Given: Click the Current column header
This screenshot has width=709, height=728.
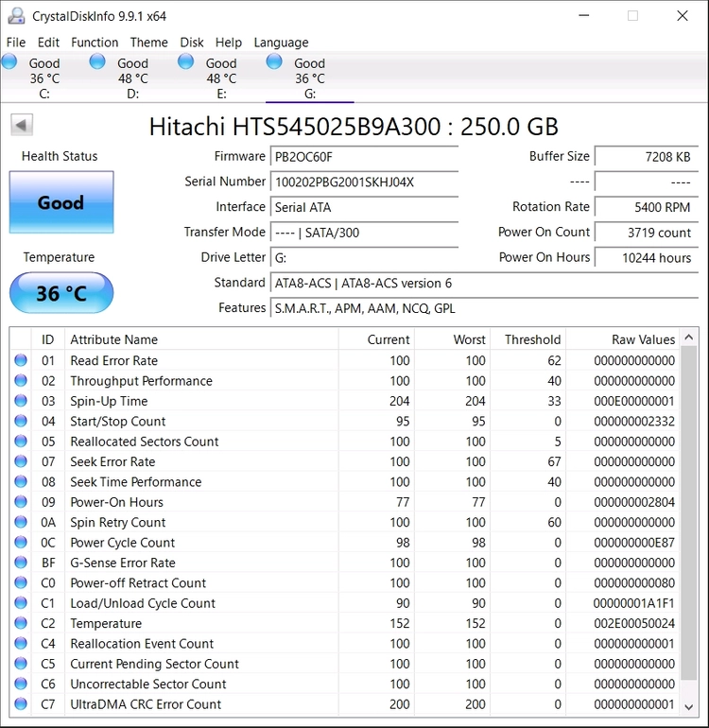Looking at the screenshot, I should (376, 339).
